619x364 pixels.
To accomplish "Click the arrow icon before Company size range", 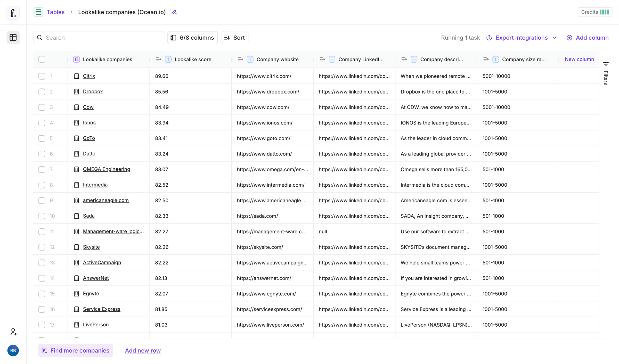I will pyautogui.click(x=486, y=59).
